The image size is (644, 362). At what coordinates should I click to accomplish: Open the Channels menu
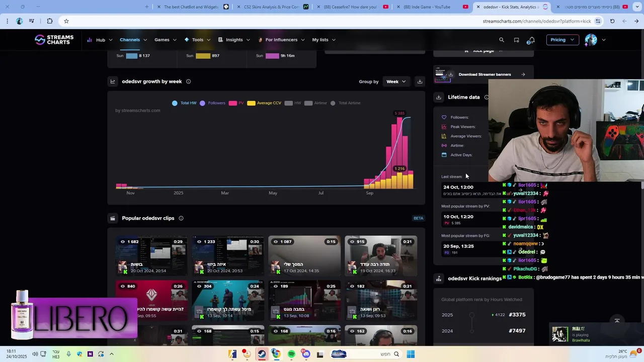tap(133, 40)
